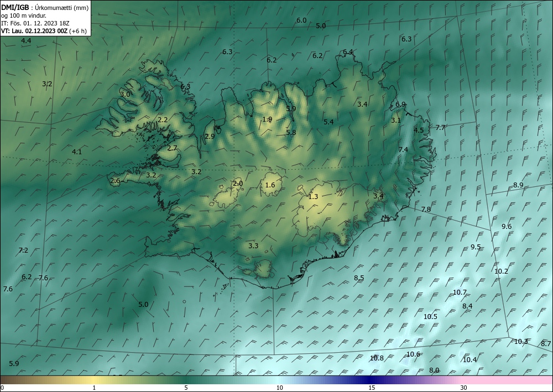The height and width of the screenshot is (392, 553).
Task: Select the '(+6 h)' forecast offset label
Action: click(78, 31)
